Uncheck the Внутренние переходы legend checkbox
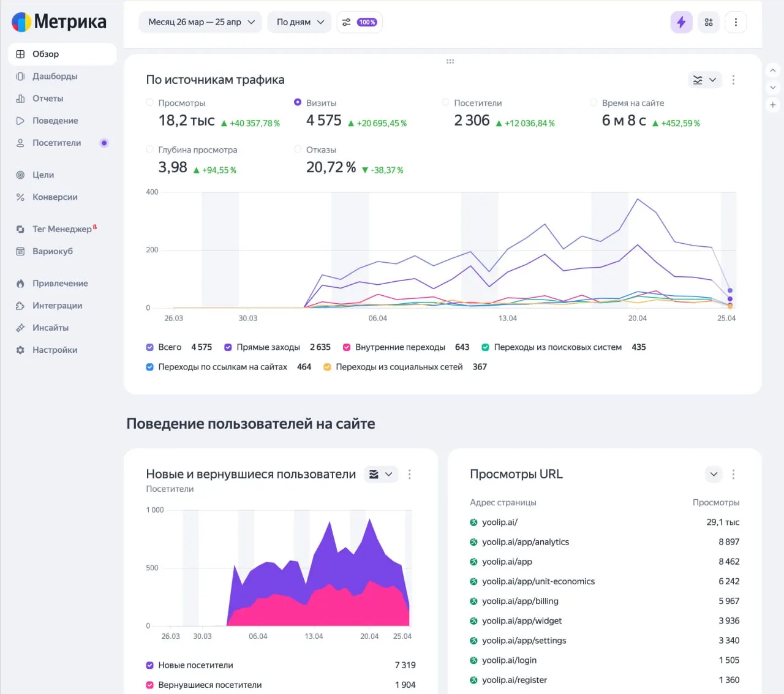 (347, 347)
